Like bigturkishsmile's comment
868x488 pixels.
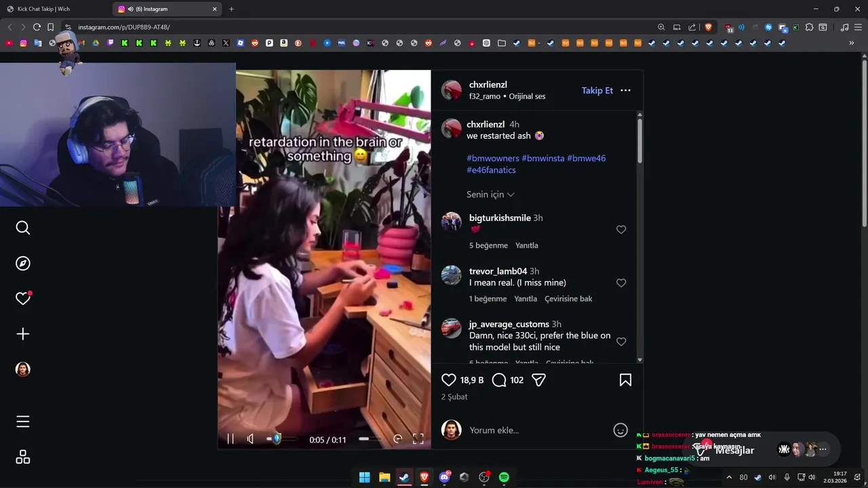tap(621, 230)
